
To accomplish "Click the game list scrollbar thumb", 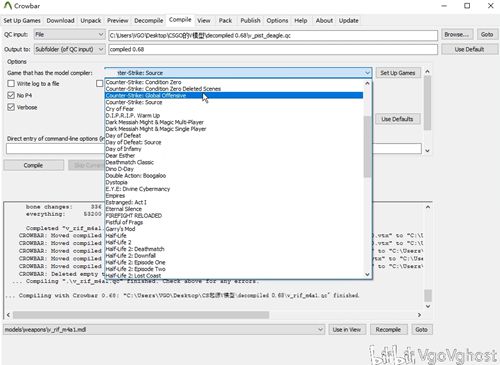I will (367, 147).
